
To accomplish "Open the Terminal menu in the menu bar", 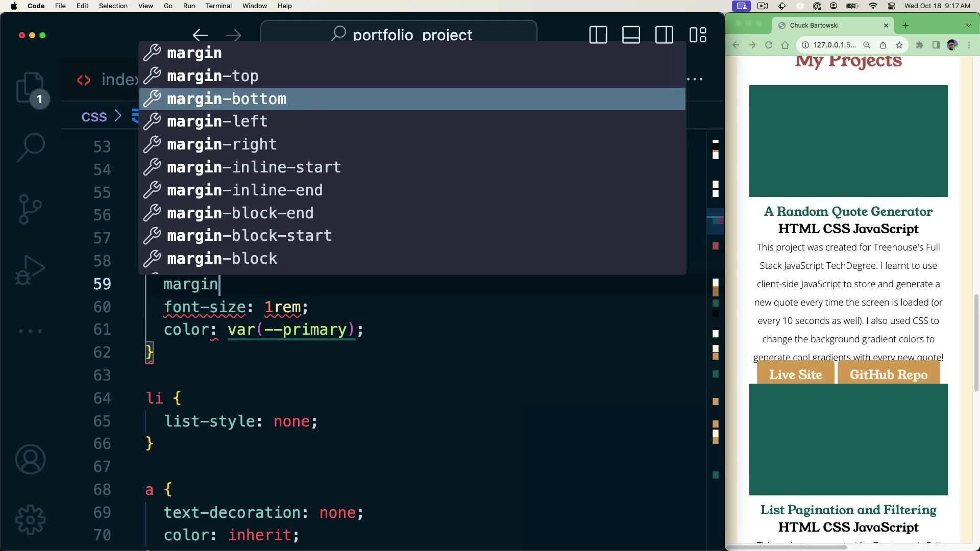I will (219, 6).
